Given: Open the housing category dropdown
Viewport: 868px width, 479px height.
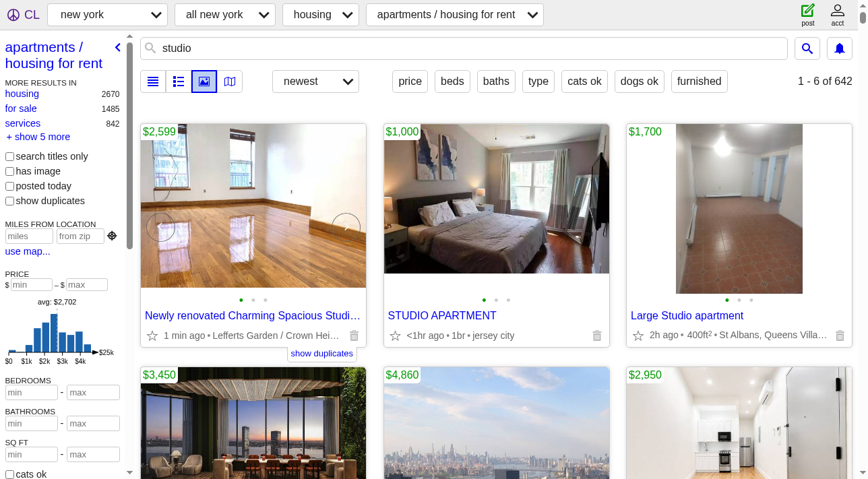Looking at the screenshot, I should click(321, 15).
